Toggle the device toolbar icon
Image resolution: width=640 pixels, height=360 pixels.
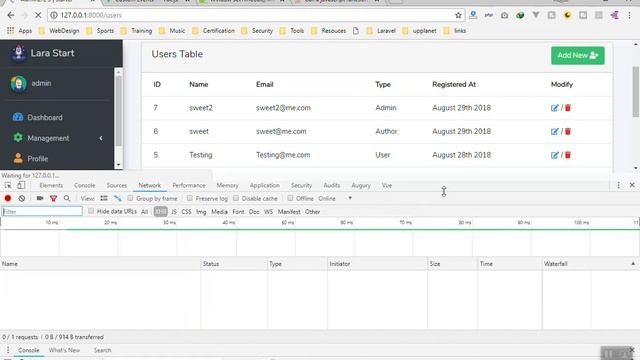click(21, 185)
